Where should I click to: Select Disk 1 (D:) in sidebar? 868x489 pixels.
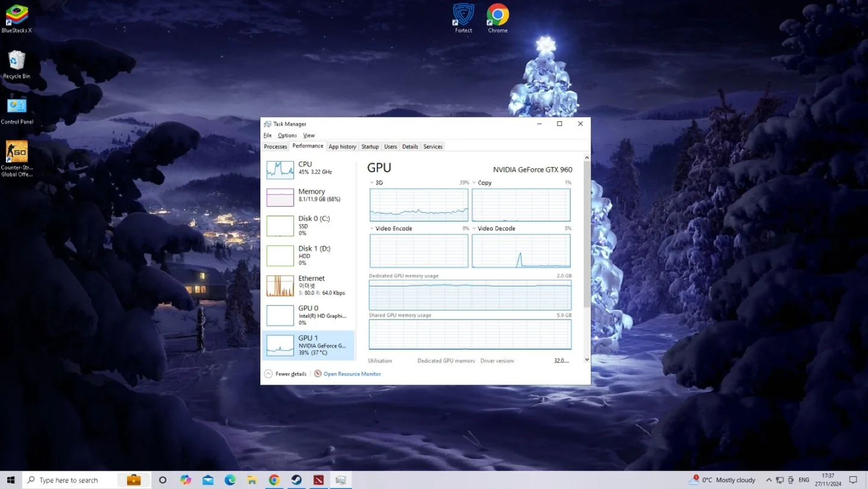pyautogui.click(x=309, y=256)
